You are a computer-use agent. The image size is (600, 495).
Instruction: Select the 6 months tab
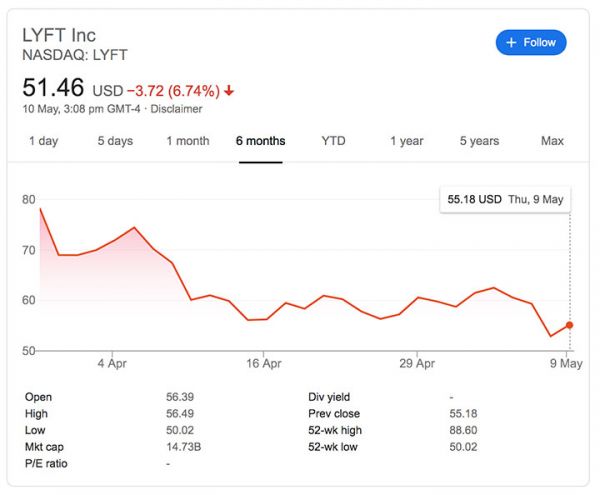(261, 141)
